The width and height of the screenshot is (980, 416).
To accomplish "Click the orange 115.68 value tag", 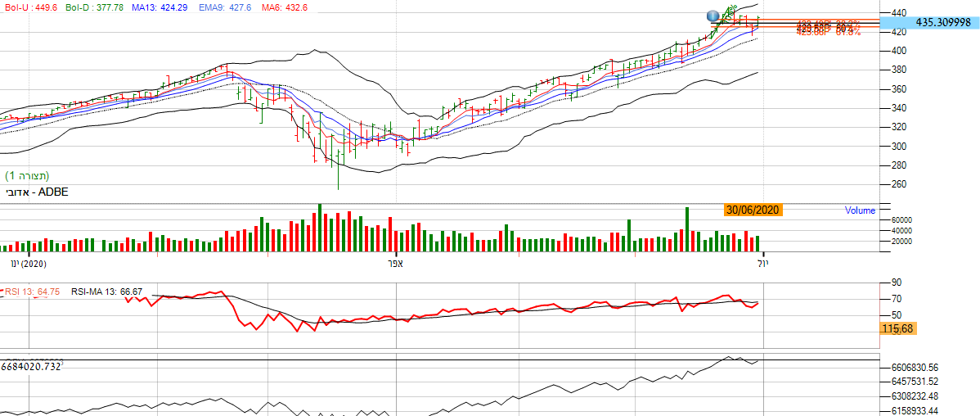I will tap(896, 328).
